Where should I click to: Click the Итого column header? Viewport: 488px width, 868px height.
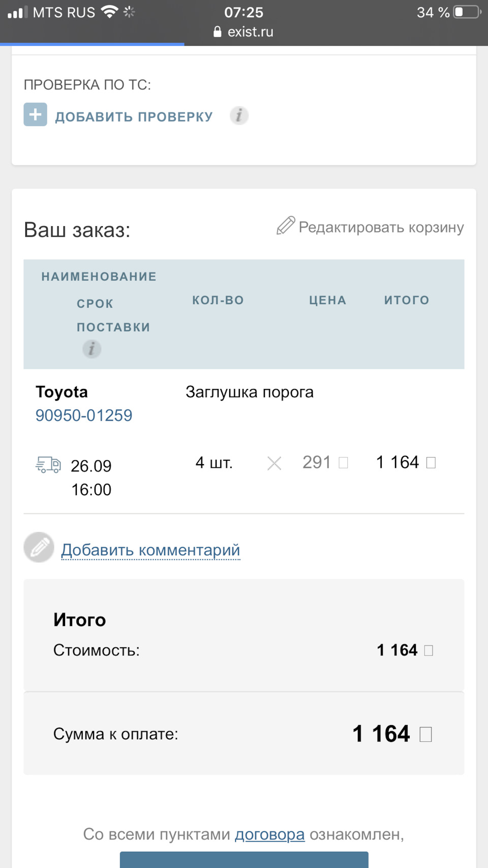[x=407, y=300]
